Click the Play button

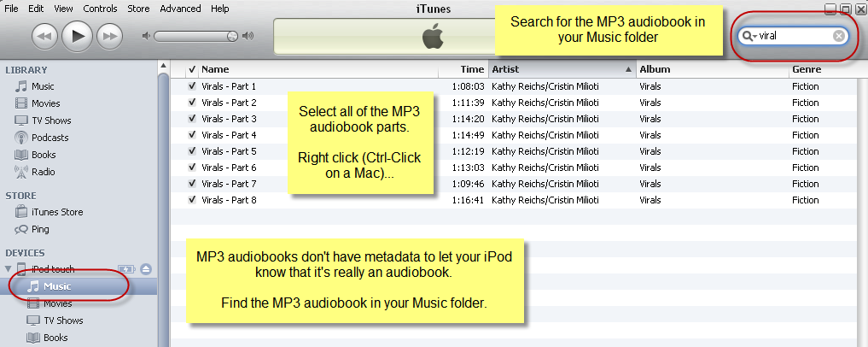(78, 36)
